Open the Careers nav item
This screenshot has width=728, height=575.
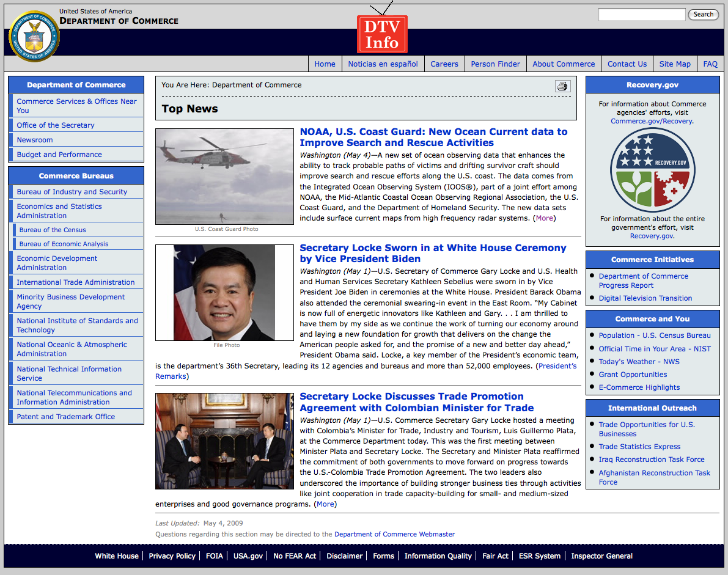444,64
